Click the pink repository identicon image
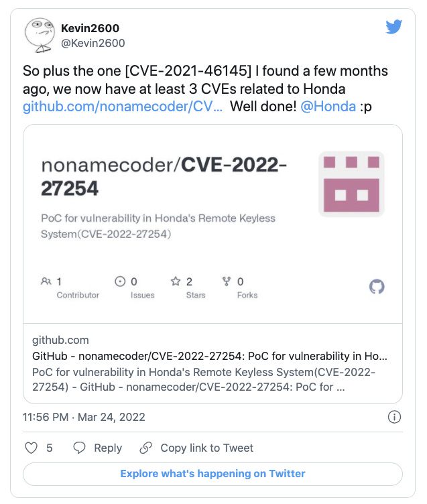The image size is (427, 504). point(352,185)
